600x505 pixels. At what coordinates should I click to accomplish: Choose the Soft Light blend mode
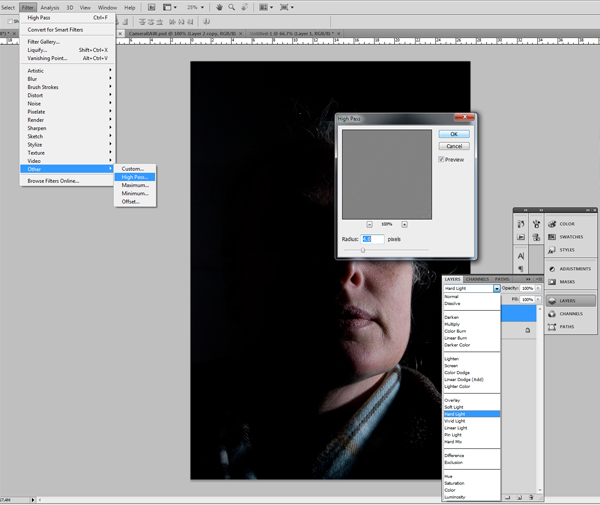pyautogui.click(x=472, y=407)
